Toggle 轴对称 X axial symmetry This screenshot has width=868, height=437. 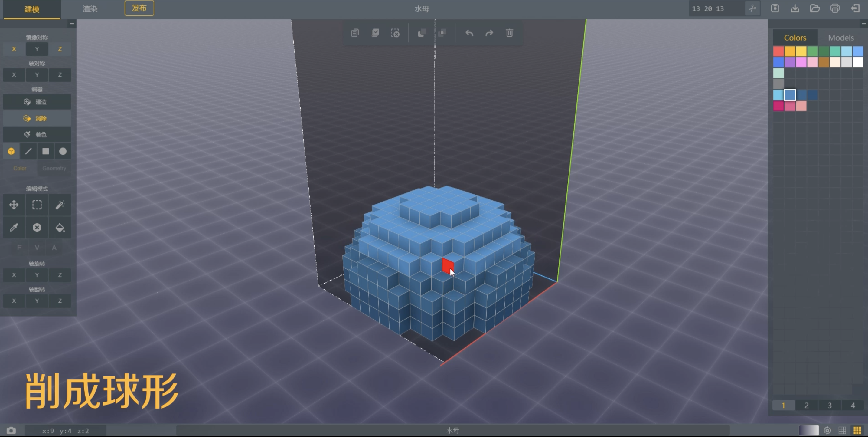[x=14, y=75]
